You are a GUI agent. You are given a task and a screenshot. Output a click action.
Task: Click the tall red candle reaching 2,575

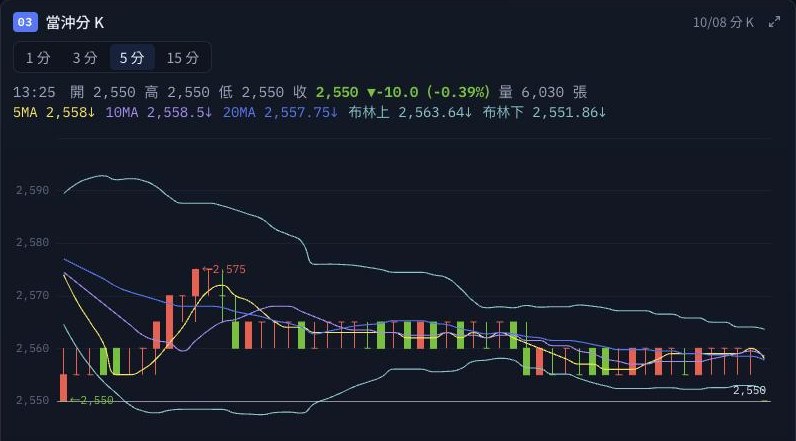[x=195, y=283]
